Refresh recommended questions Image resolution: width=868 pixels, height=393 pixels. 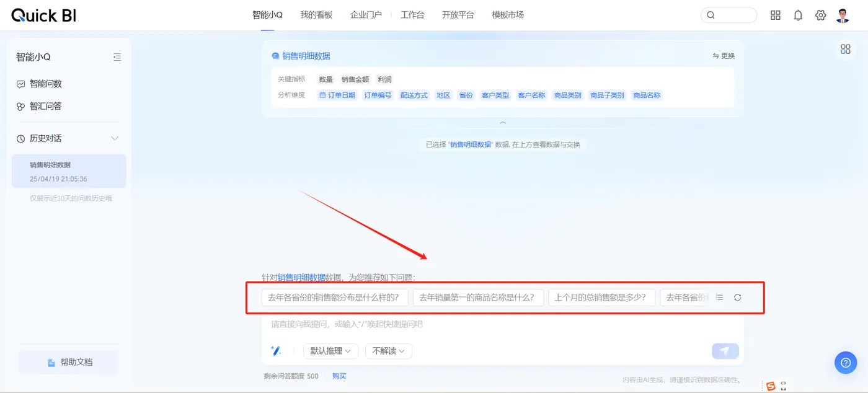coord(737,298)
